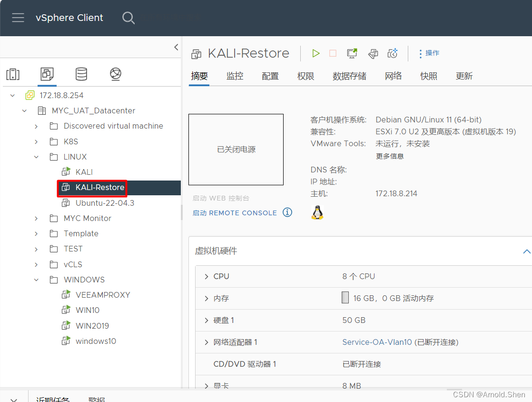Viewport: 532px width, 402px height.
Task: Expand the 硬盘 1 disk row
Action: (x=207, y=320)
